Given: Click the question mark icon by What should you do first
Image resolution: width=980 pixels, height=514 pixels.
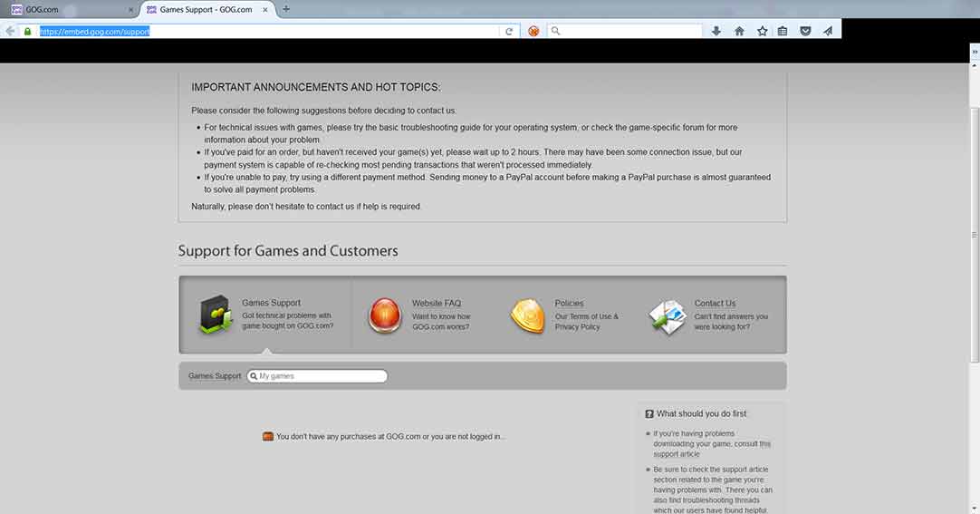Looking at the screenshot, I should coord(649,414).
